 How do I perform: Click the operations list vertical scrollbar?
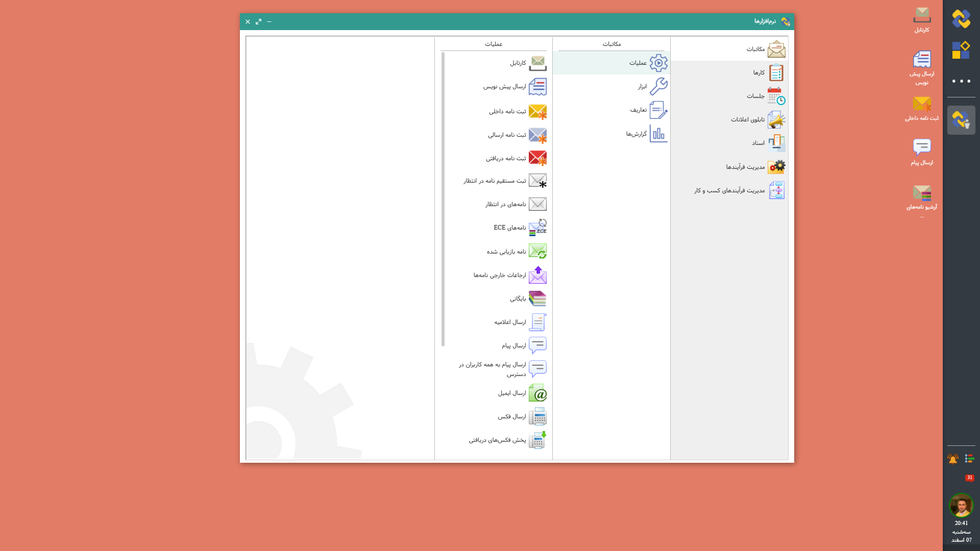pos(443,199)
